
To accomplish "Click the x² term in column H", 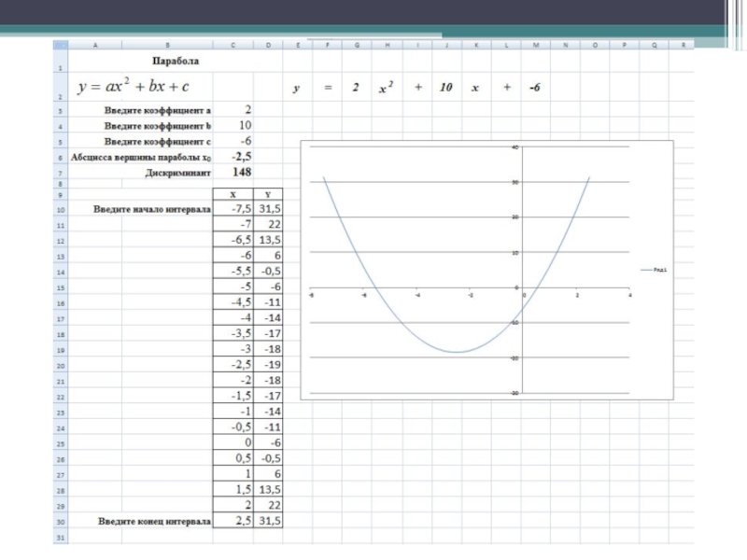I will (386, 87).
